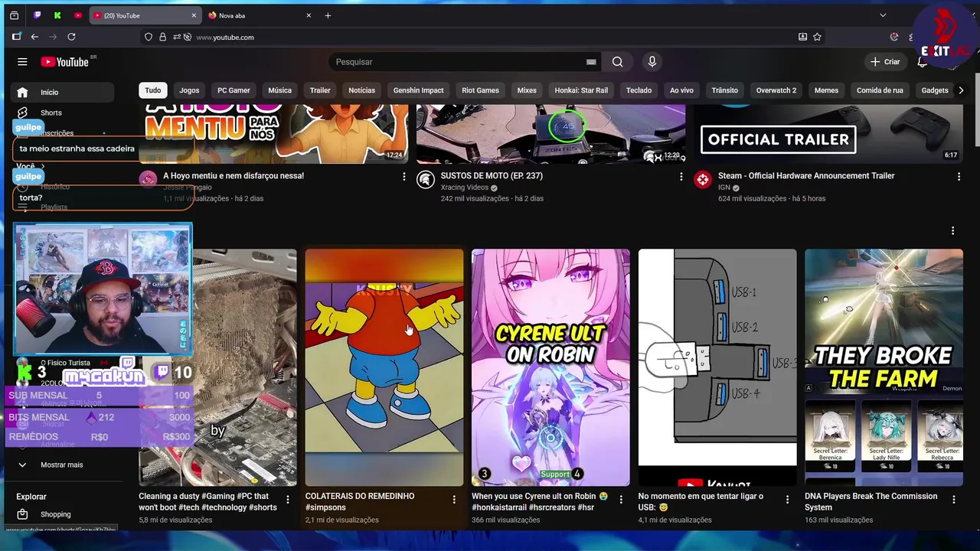Click the search magnifier button
980x551 pixels.
617,62
